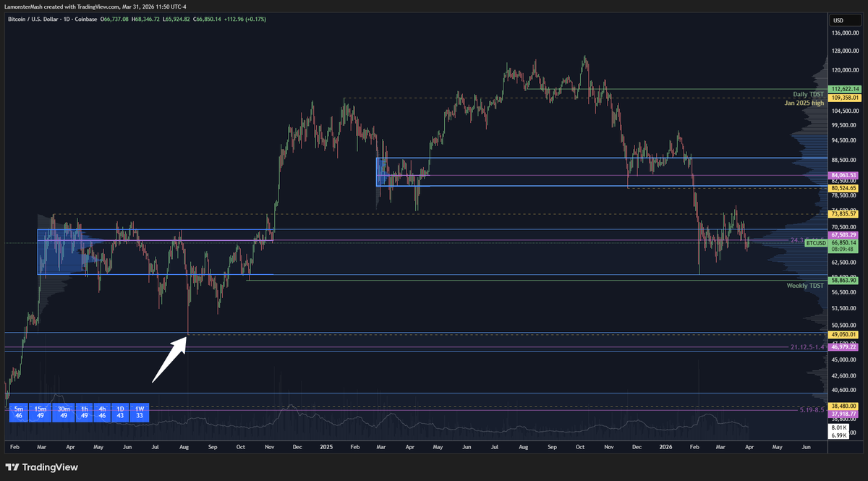This screenshot has height=481, width=868.
Task: Click the BTCUSD symbol label
Action: (816, 243)
